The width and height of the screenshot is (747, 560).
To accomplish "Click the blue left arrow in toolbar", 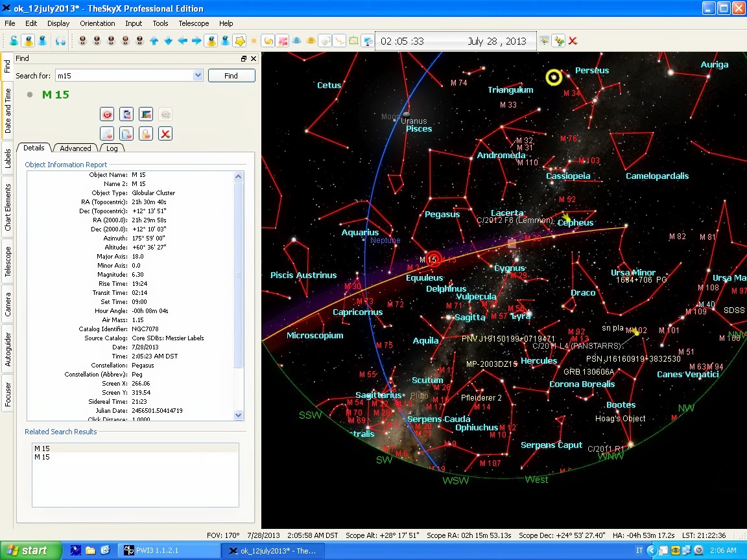I will tap(183, 41).
